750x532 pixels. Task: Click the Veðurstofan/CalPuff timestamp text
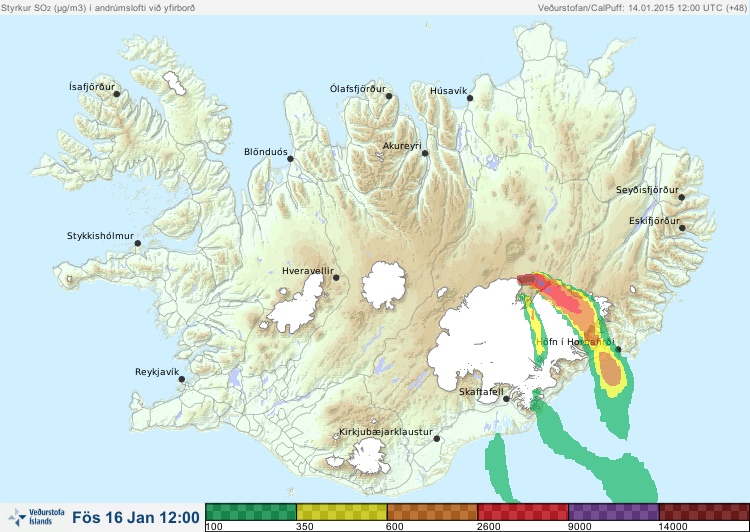[x=641, y=8]
